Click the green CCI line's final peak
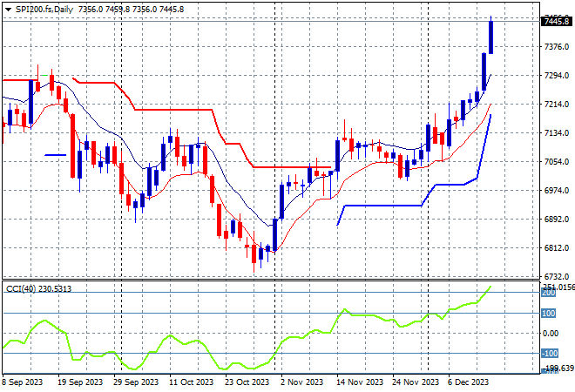The height and width of the screenshot is (392, 575). point(490,286)
